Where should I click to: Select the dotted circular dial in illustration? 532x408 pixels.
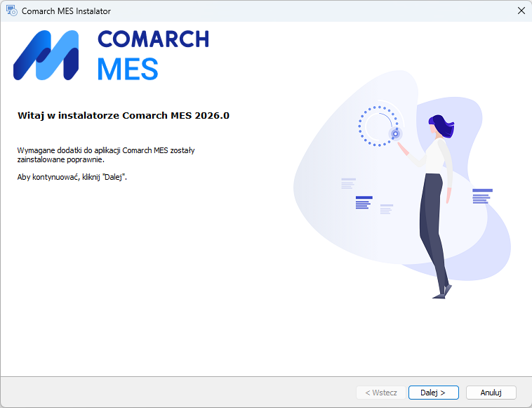coord(378,126)
